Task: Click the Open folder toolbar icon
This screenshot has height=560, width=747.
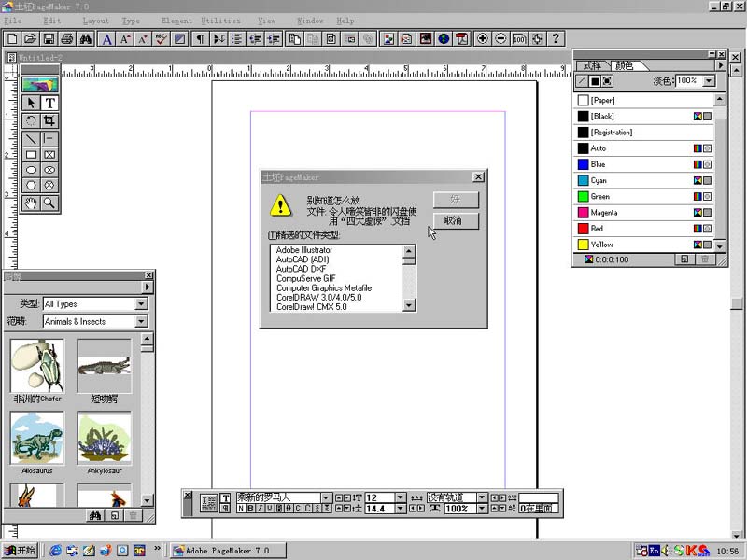Action: pyautogui.click(x=30, y=38)
